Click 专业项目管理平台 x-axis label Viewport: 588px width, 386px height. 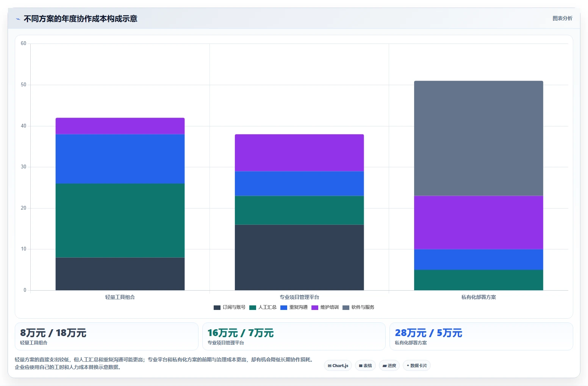pyautogui.click(x=299, y=297)
